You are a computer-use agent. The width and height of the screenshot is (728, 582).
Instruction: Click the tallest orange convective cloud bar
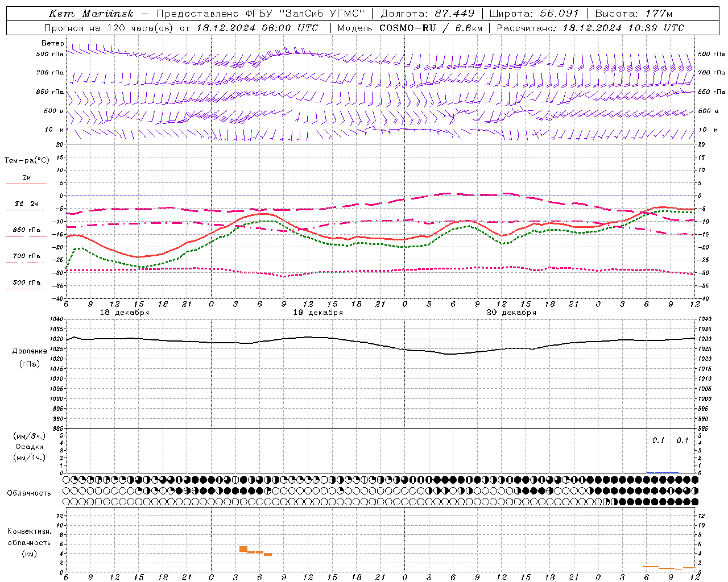(243, 549)
